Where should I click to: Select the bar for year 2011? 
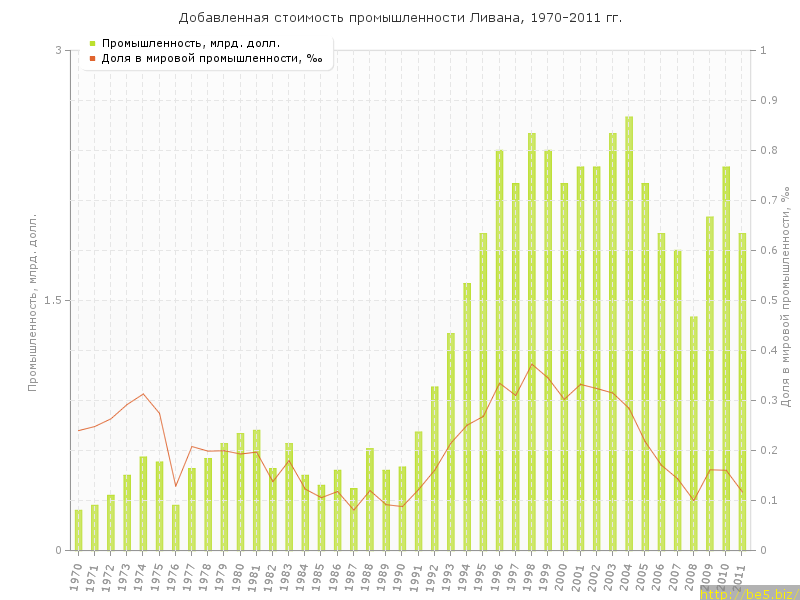[742, 391]
